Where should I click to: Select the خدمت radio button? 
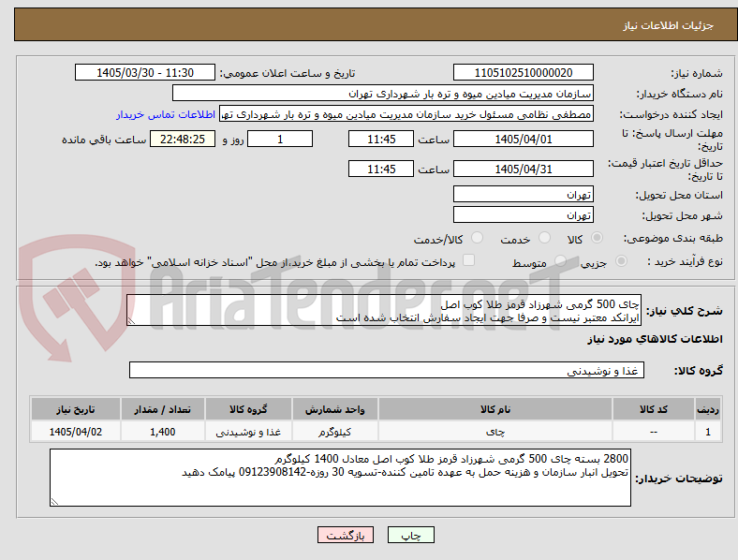pos(544,238)
